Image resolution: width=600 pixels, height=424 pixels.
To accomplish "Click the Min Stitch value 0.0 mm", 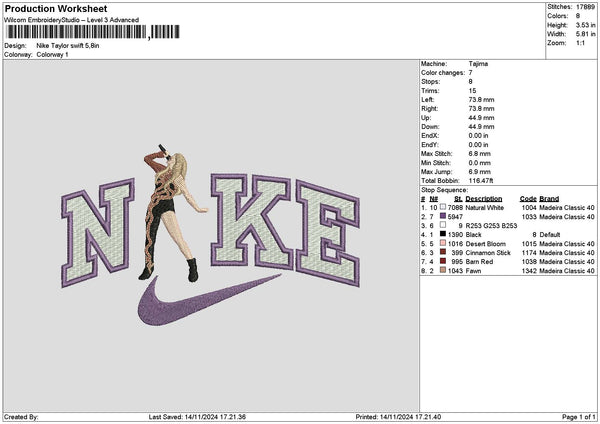I will pos(479,163).
